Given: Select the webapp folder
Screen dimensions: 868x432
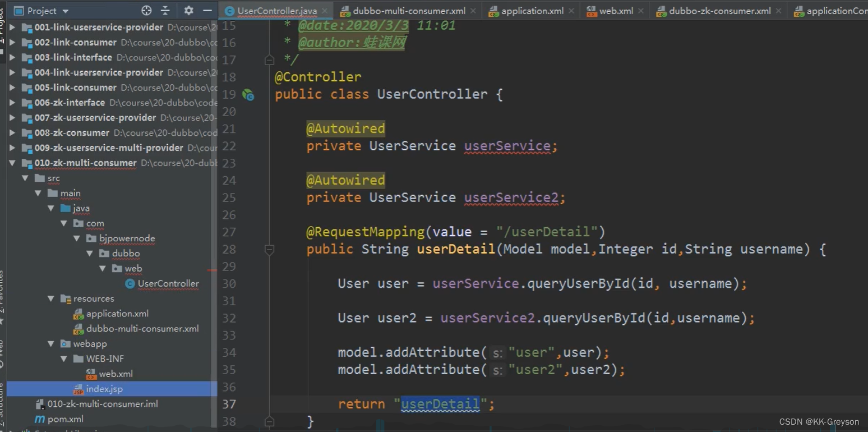Looking at the screenshot, I should 90,344.
